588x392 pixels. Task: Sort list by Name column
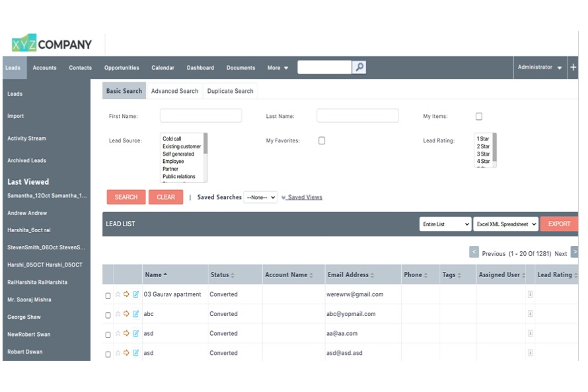pos(156,274)
